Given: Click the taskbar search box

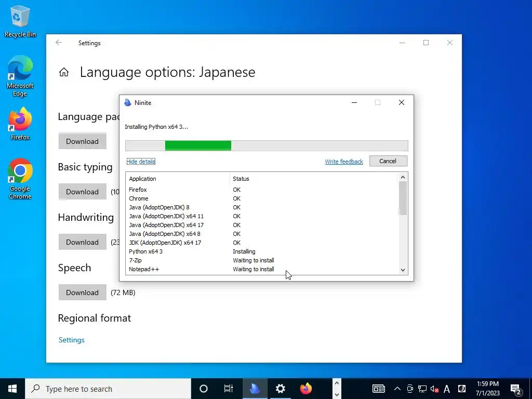Looking at the screenshot, I should [x=108, y=389].
